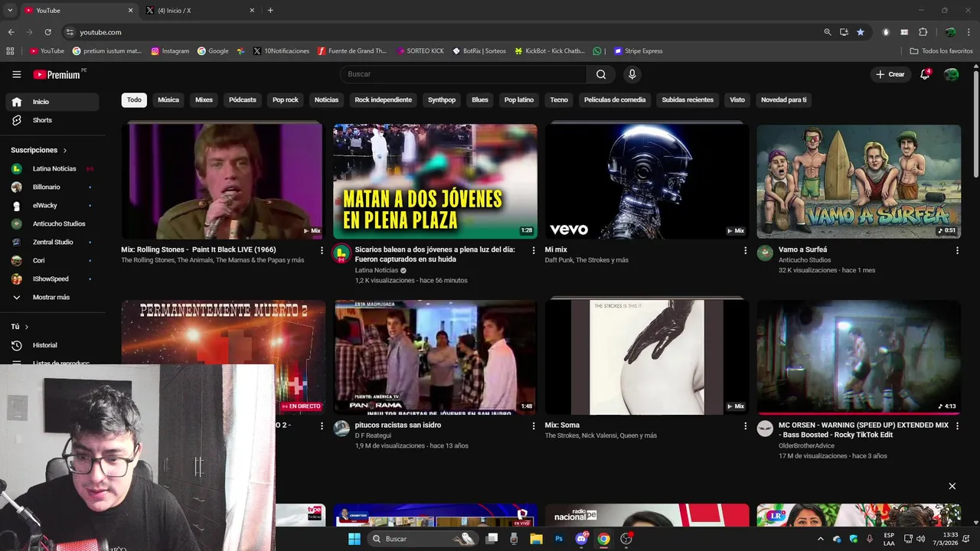Select the Todo filter chip
The height and width of the screenshot is (551, 980).
(x=134, y=99)
